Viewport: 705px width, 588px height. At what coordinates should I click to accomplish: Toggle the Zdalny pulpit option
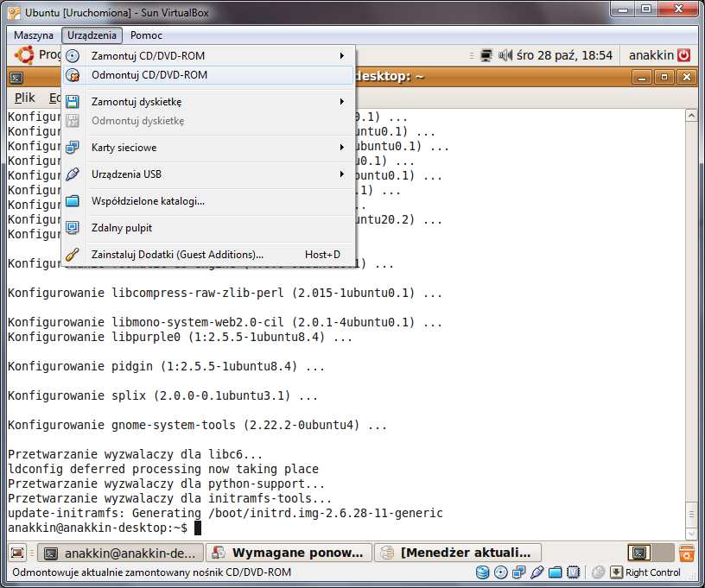coord(208,228)
